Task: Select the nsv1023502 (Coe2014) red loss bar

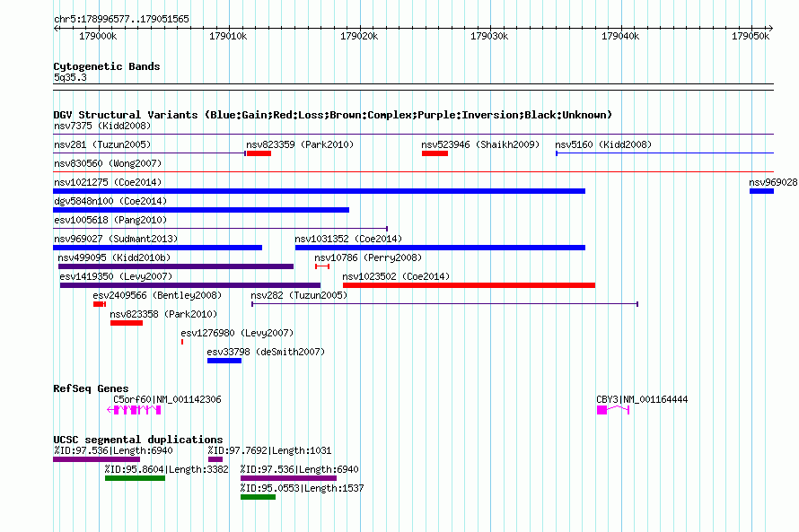Action: 469,285
